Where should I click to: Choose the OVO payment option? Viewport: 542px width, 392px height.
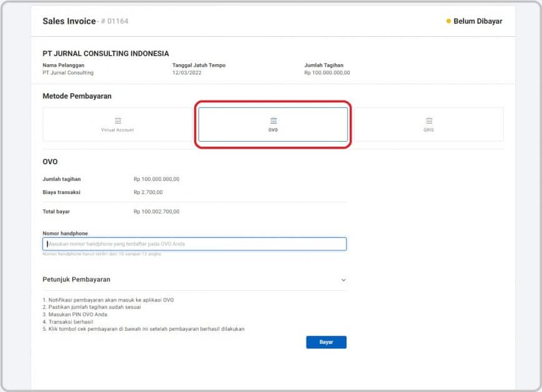coord(273,124)
